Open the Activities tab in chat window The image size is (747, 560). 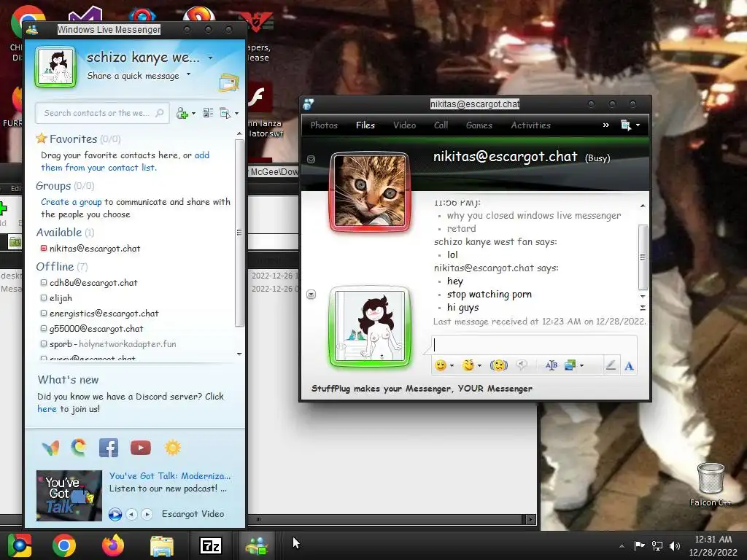click(531, 125)
